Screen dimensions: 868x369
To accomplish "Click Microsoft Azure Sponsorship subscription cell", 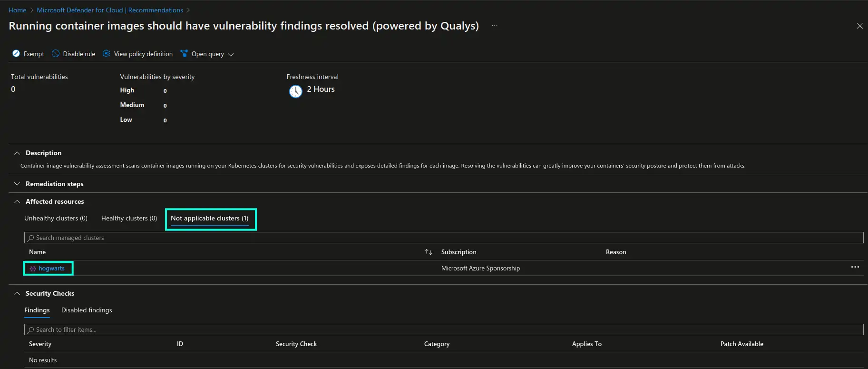I will click(x=480, y=269).
